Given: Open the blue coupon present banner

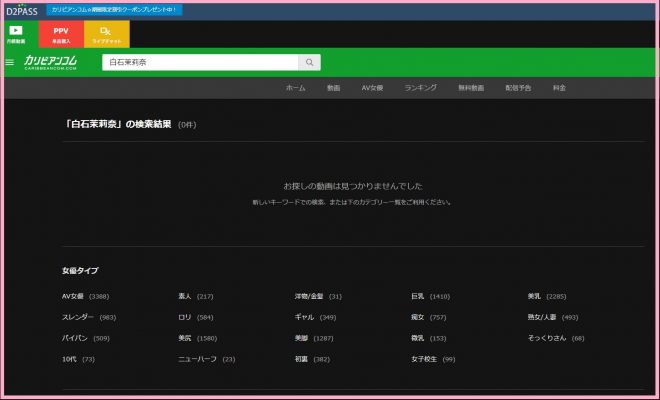Looking at the screenshot, I should click(x=114, y=10).
